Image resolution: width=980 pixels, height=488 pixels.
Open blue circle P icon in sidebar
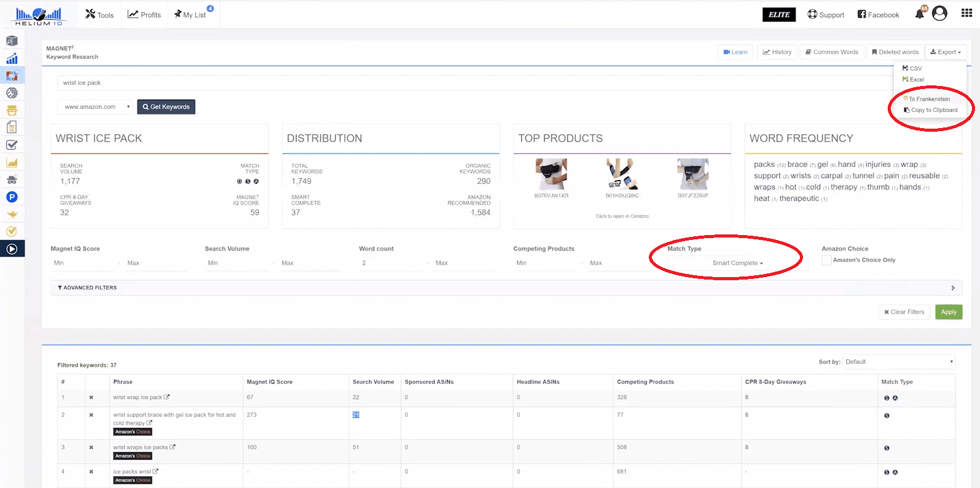tap(12, 197)
